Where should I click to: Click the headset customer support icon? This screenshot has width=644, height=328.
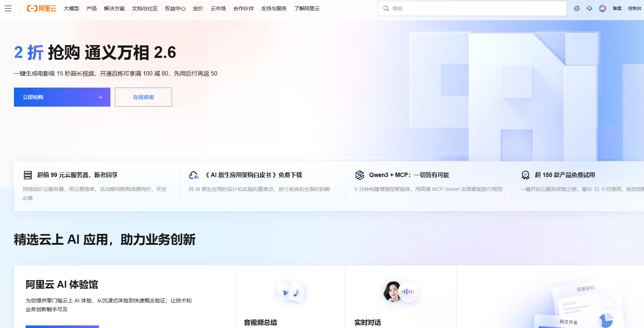click(x=589, y=8)
